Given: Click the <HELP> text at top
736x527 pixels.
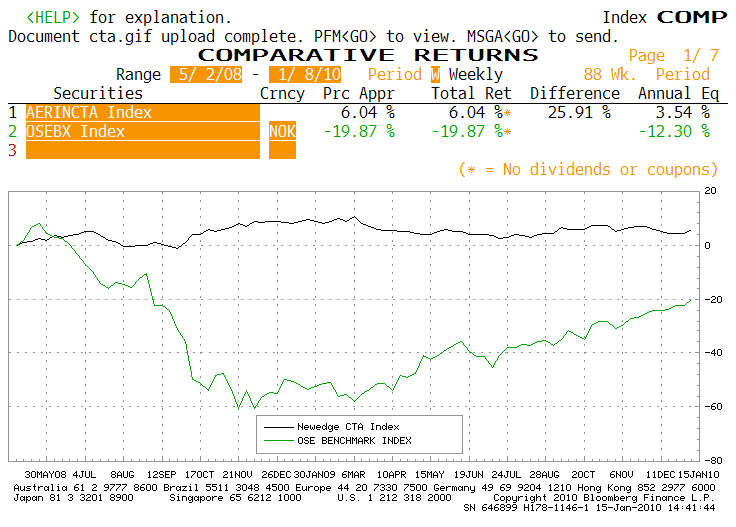Looking at the screenshot, I should [x=53, y=18].
